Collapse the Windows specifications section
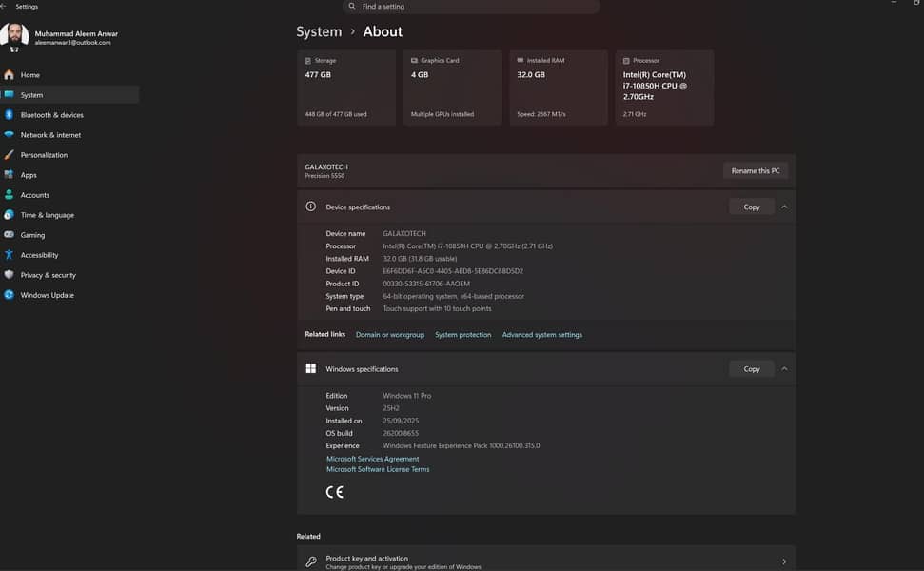 click(x=784, y=369)
